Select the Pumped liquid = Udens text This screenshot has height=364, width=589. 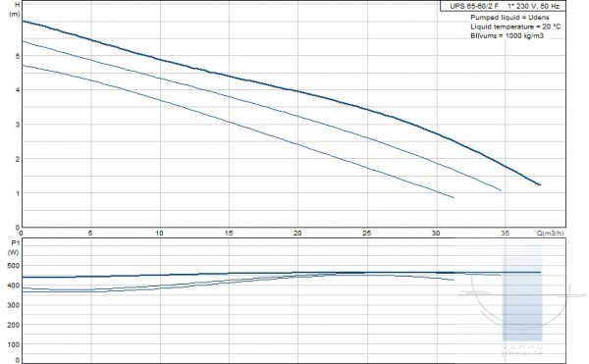click(x=509, y=18)
